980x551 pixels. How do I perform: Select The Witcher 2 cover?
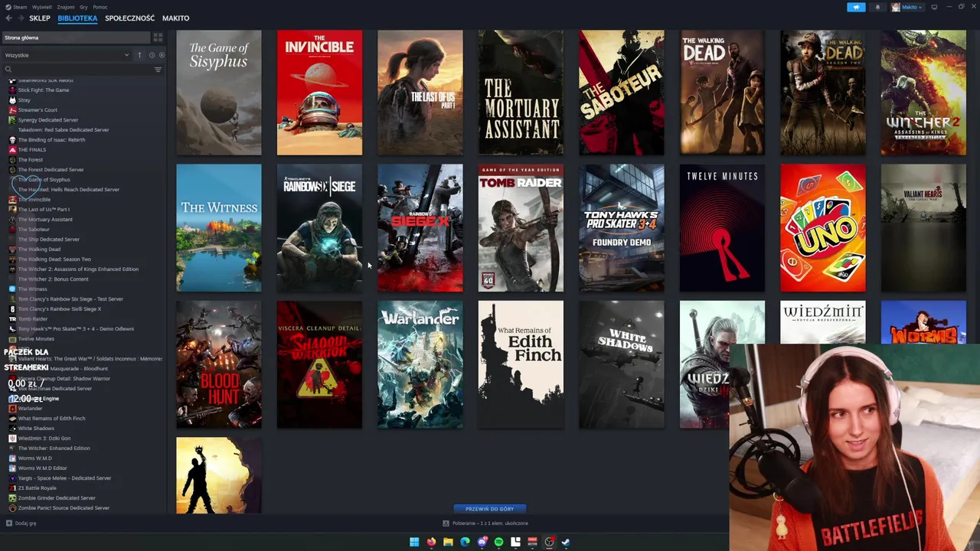923,93
